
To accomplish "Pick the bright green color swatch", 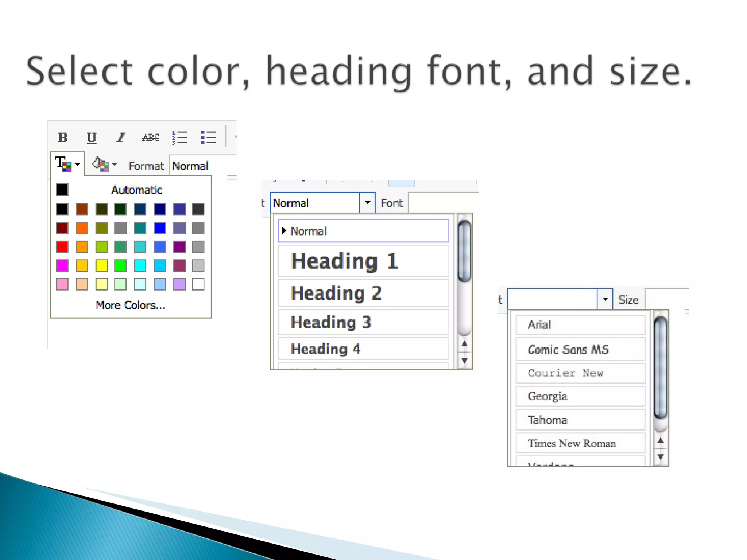I will (120, 265).
